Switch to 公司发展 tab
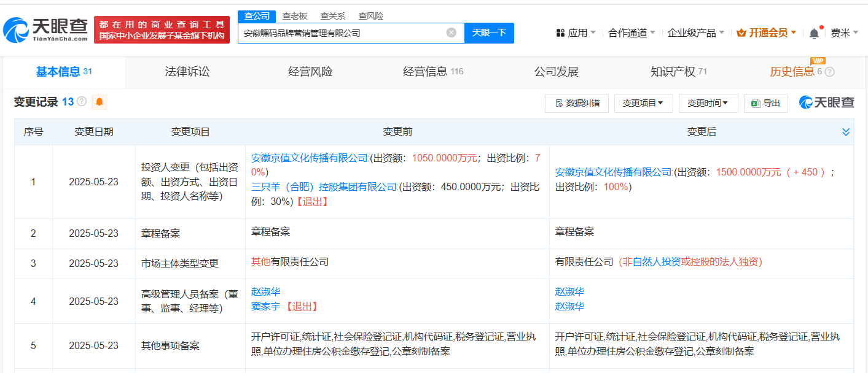 pos(557,72)
